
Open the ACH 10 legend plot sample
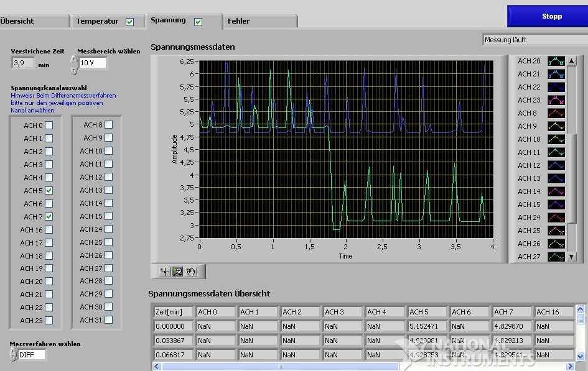pyautogui.click(x=556, y=139)
